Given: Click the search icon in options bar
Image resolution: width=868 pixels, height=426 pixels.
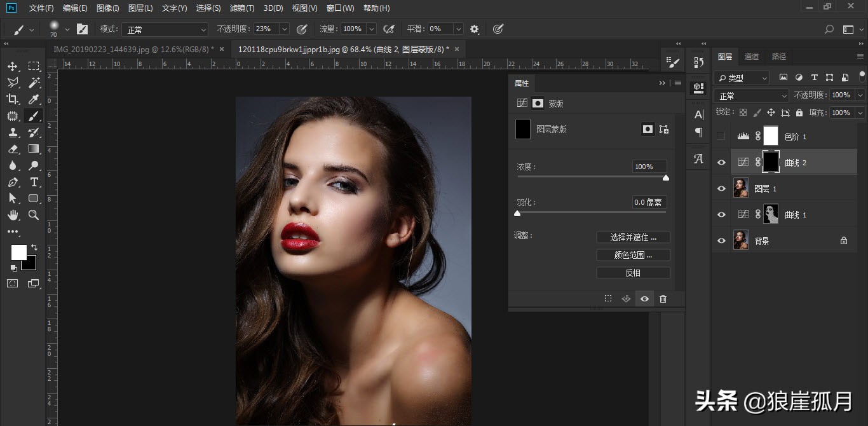Looking at the screenshot, I should pyautogui.click(x=829, y=29).
